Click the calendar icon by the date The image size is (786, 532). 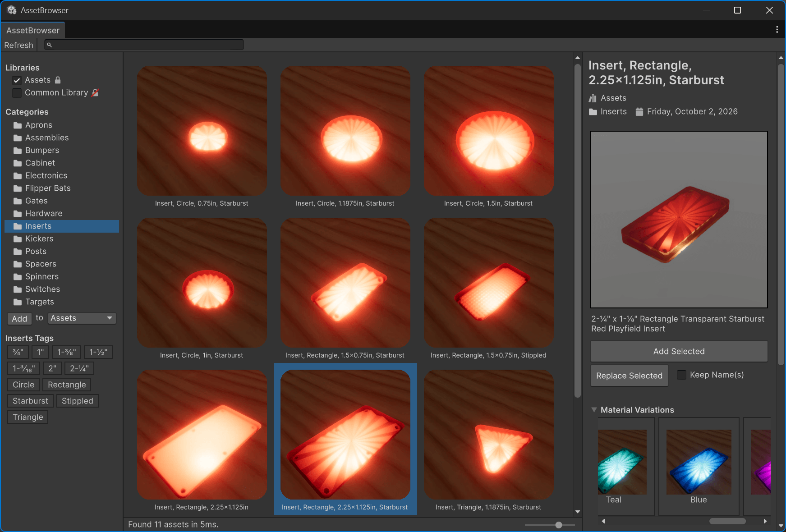(x=639, y=111)
